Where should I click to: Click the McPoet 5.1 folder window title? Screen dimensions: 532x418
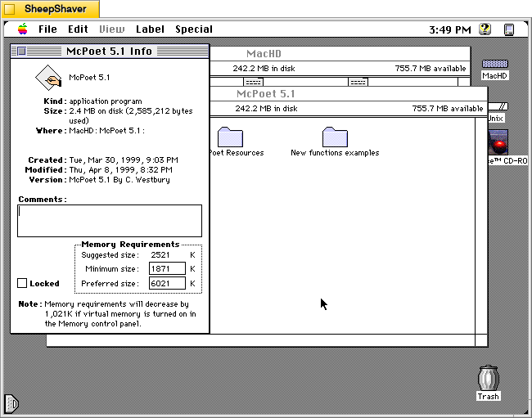[x=266, y=93]
